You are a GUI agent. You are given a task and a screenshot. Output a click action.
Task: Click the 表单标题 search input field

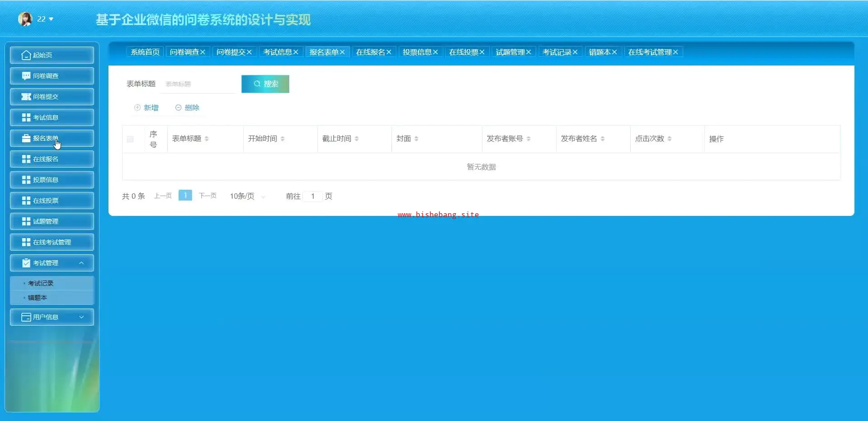pyautogui.click(x=198, y=84)
